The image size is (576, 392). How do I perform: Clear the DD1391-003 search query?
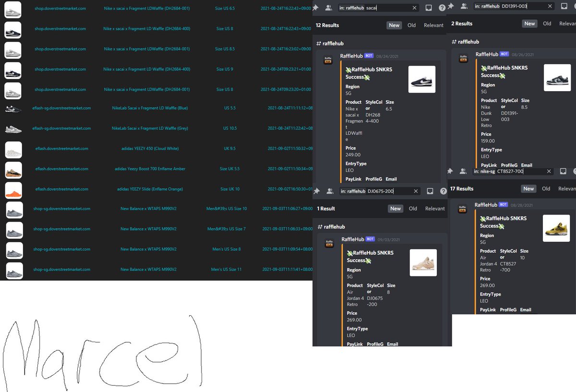550,6
